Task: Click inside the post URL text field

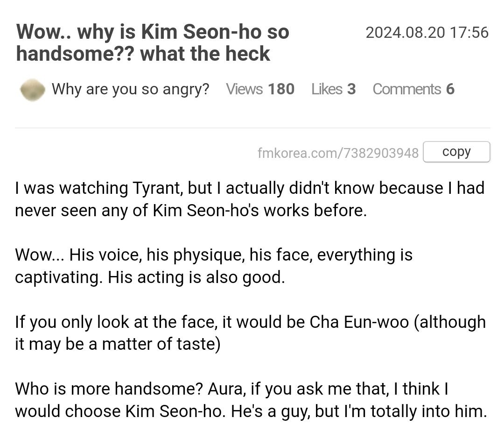Action: (338, 152)
